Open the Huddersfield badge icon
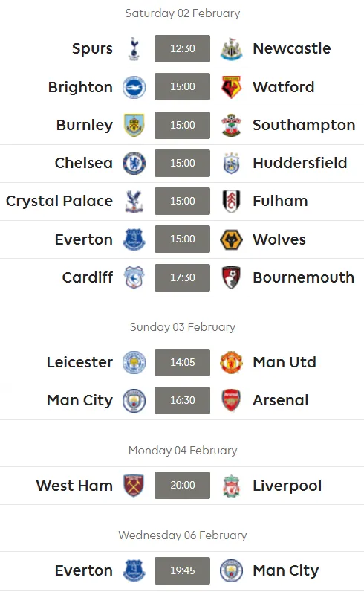This screenshot has width=364, height=592. (x=231, y=163)
